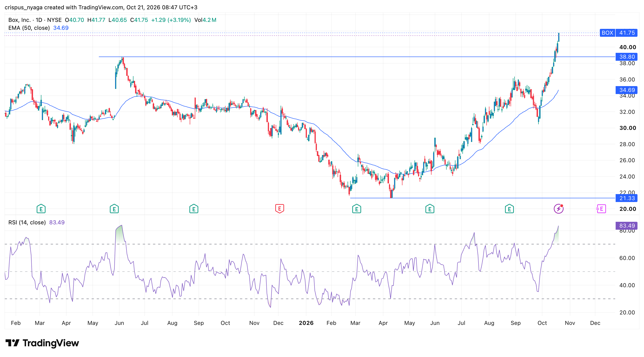
Task: Click the pink upcoming earnings icon
Action: (x=601, y=209)
